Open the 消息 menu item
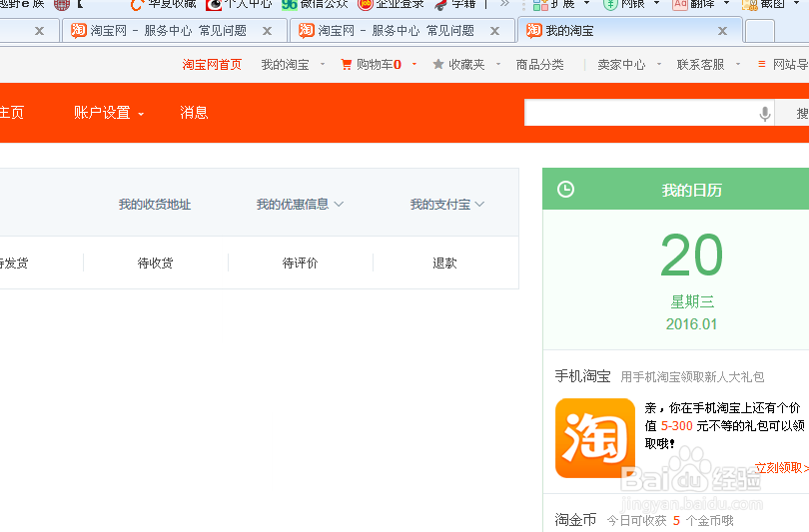The height and width of the screenshot is (532, 809). point(194,113)
